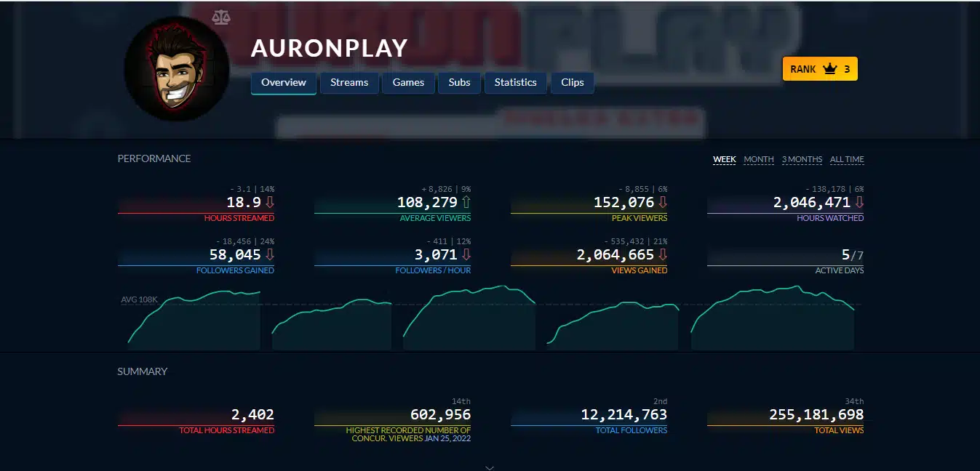Image resolution: width=980 pixels, height=471 pixels.
Task: Click the red down arrow beside 18.9
Action: click(x=270, y=202)
